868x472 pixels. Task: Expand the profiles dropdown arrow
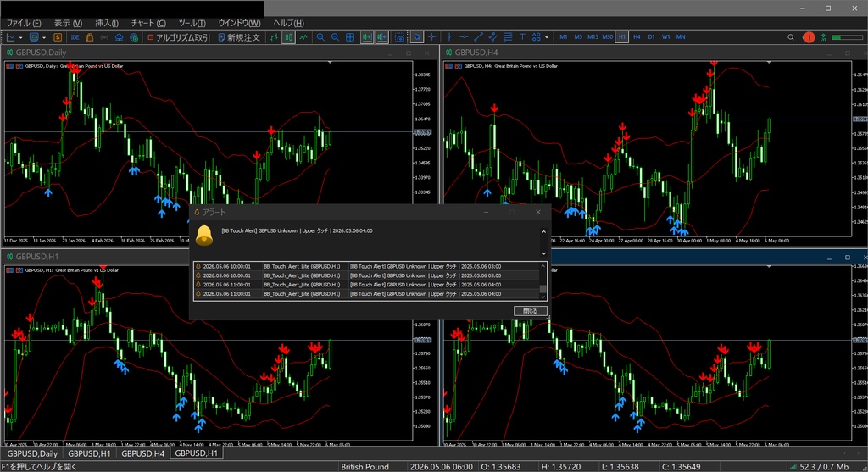(44, 37)
